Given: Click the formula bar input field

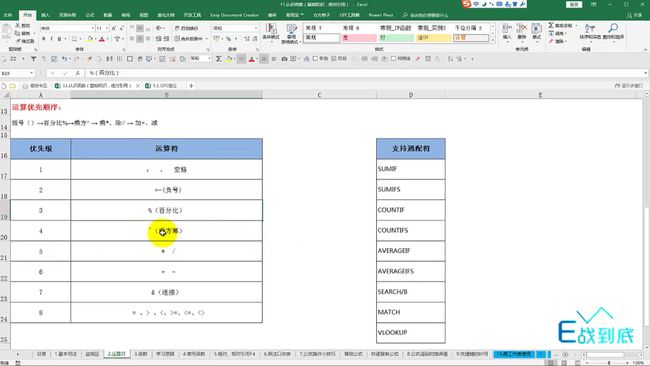Looking at the screenshot, I should pyautogui.click(x=365, y=73).
